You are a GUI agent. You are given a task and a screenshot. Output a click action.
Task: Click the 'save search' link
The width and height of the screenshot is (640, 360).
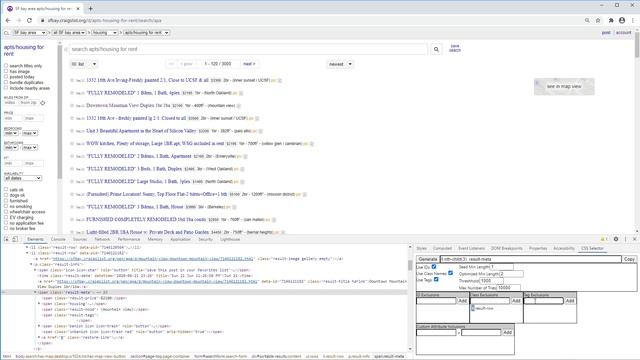tap(455, 48)
